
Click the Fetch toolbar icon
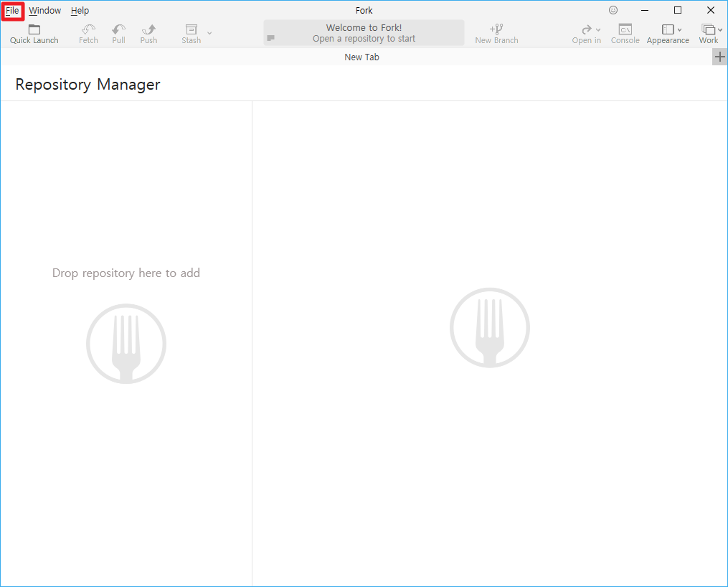[88, 29]
